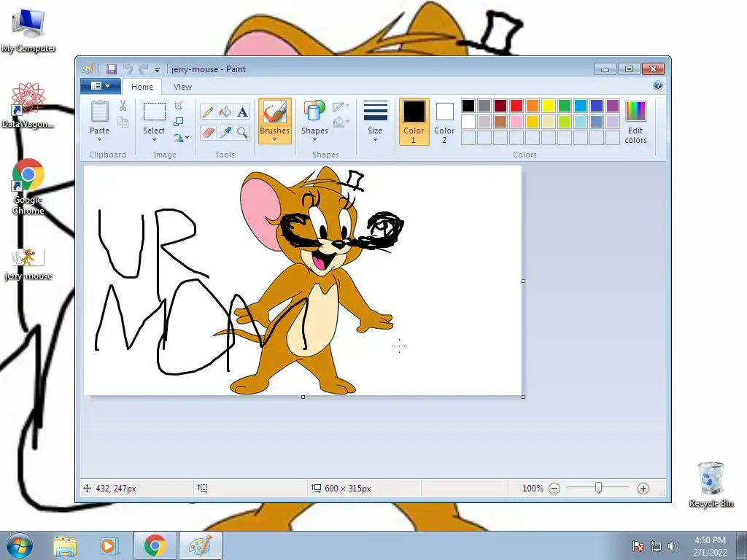Select the jerry-mouse file on desktop
Screen dimensions: 747x560
pyautogui.click(x=28, y=264)
